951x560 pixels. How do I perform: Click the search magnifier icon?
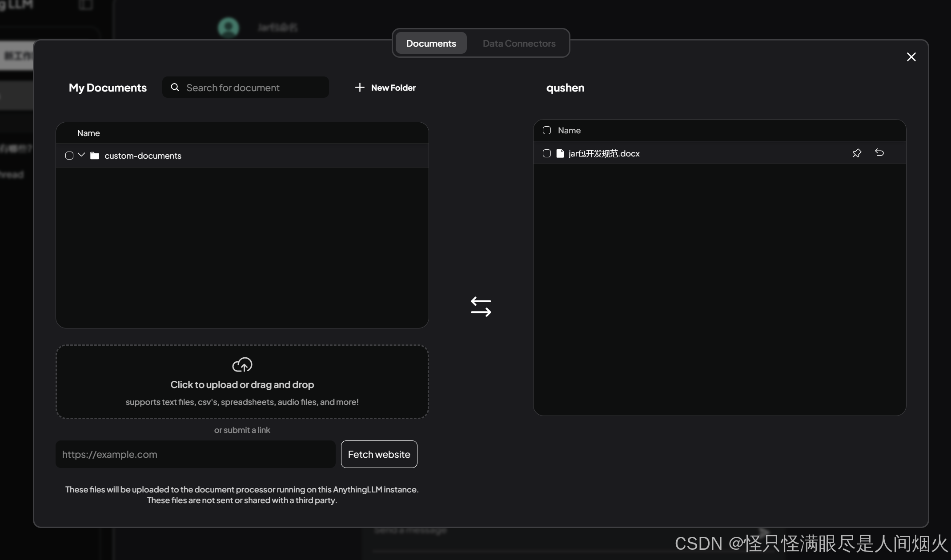pos(175,88)
